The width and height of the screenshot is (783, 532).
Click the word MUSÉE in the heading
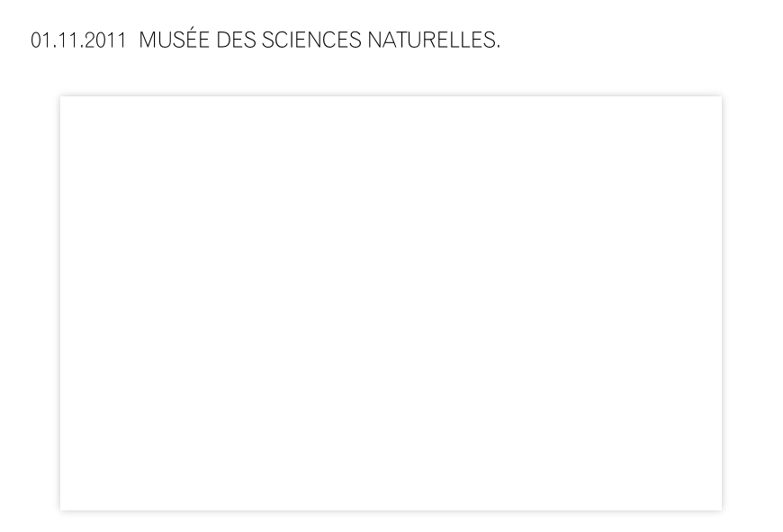(174, 40)
